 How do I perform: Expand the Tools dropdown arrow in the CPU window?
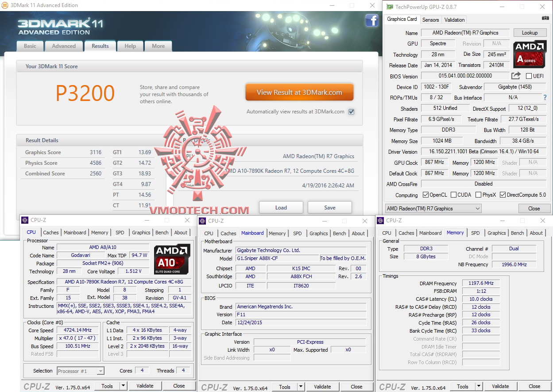click(x=123, y=386)
